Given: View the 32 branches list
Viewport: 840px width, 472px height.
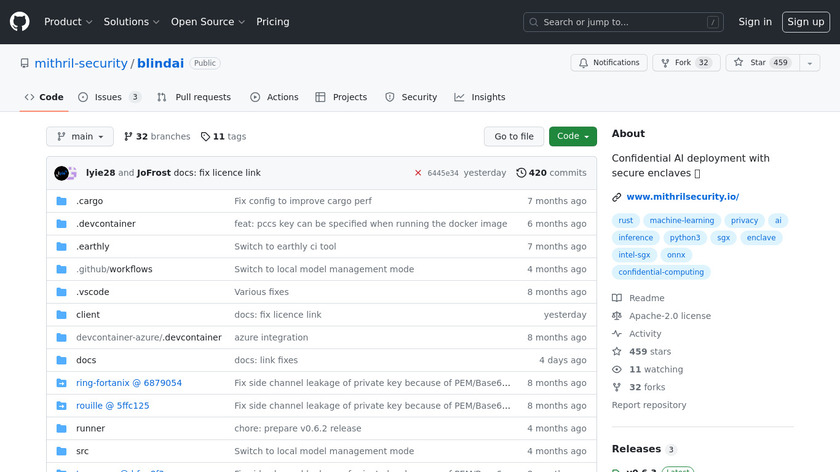Looking at the screenshot, I should click(x=156, y=137).
